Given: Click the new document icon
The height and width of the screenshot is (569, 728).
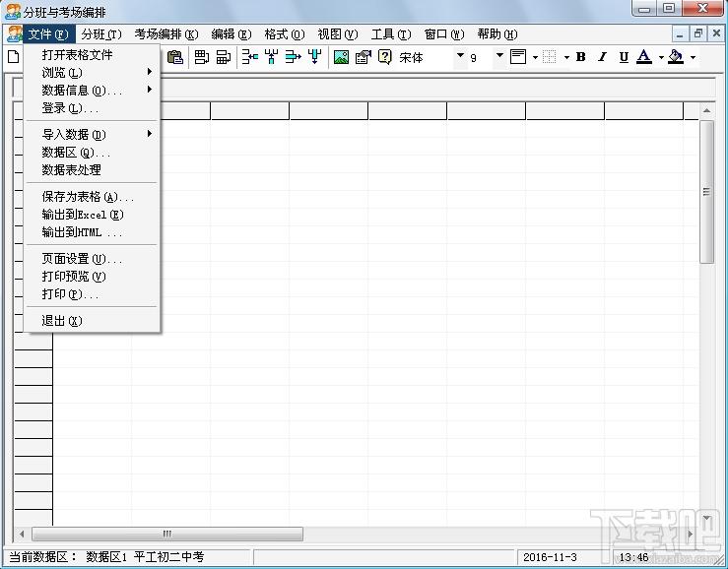Looking at the screenshot, I should [14, 57].
